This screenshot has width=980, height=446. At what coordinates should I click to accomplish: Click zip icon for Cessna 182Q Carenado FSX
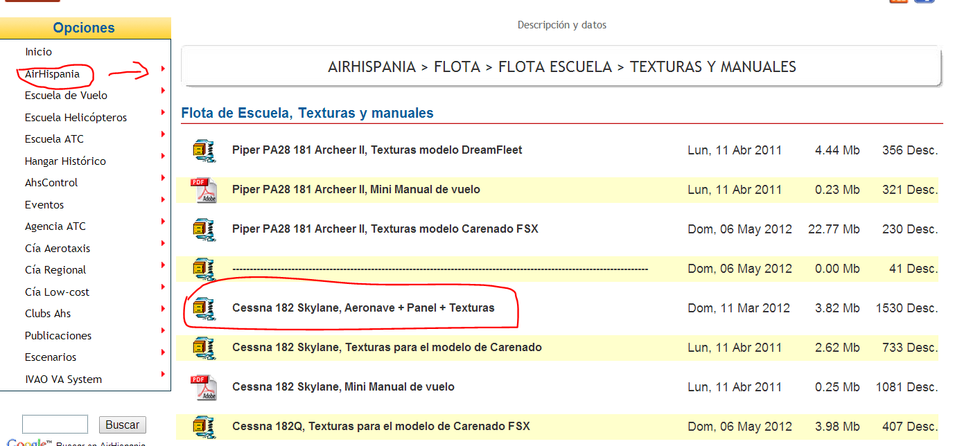[x=204, y=426]
